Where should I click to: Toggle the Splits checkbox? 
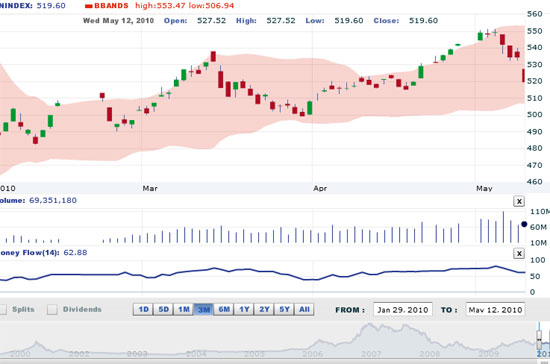click(3, 309)
